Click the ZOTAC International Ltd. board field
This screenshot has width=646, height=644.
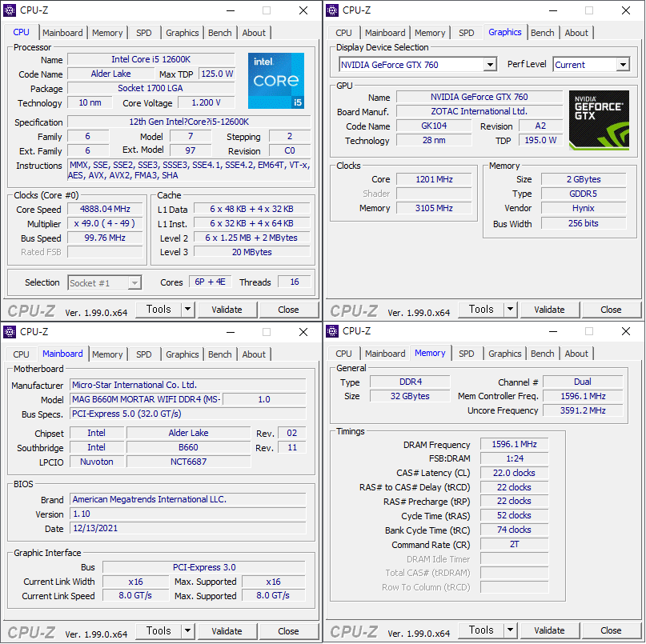pyautogui.click(x=479, y=111)
